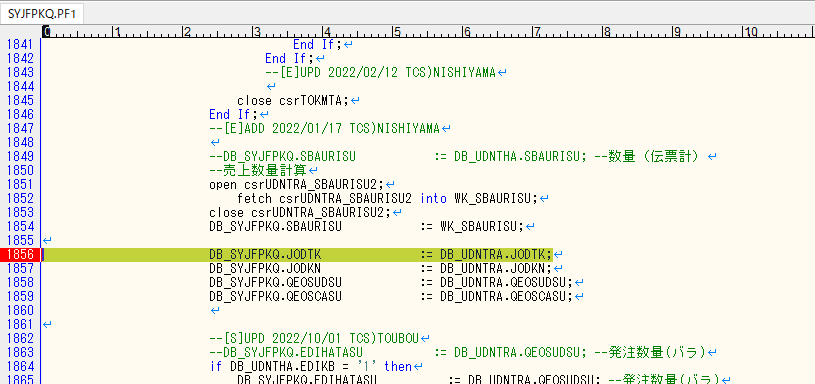Screen dimensions: 815x384
Task: Click 'open csrUDNTRA_SBAURISU2;' statement
Action: (x=297, y=184)
